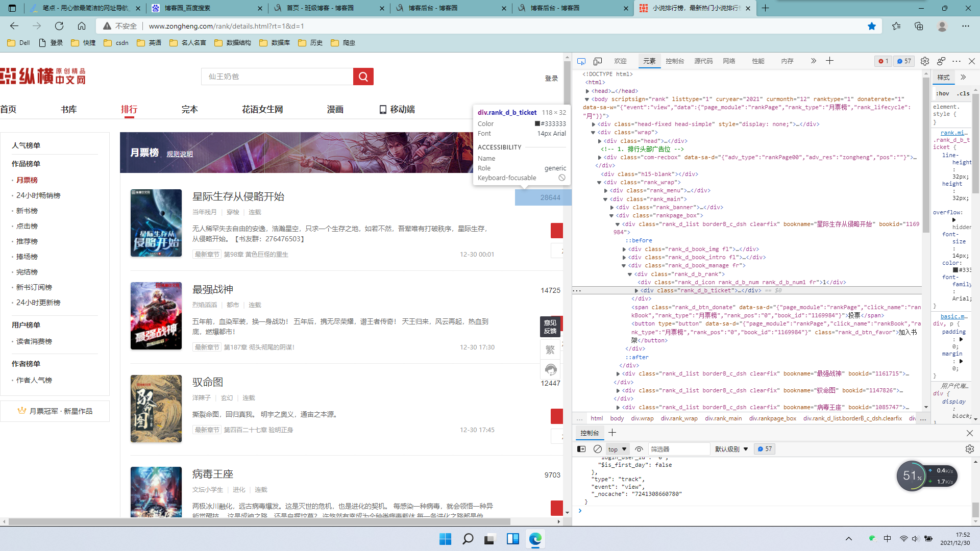Viewport: 980px width, 551px height.
Task: Click the favorites star in address bar
Action: (872, 26)
